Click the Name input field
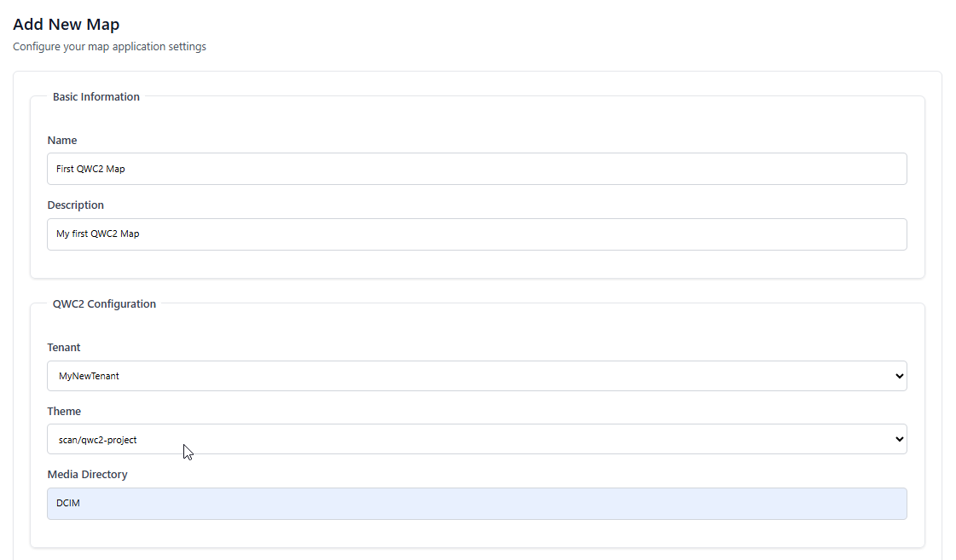The width and height of the screenshot is (956, 560). coord(477,169)
